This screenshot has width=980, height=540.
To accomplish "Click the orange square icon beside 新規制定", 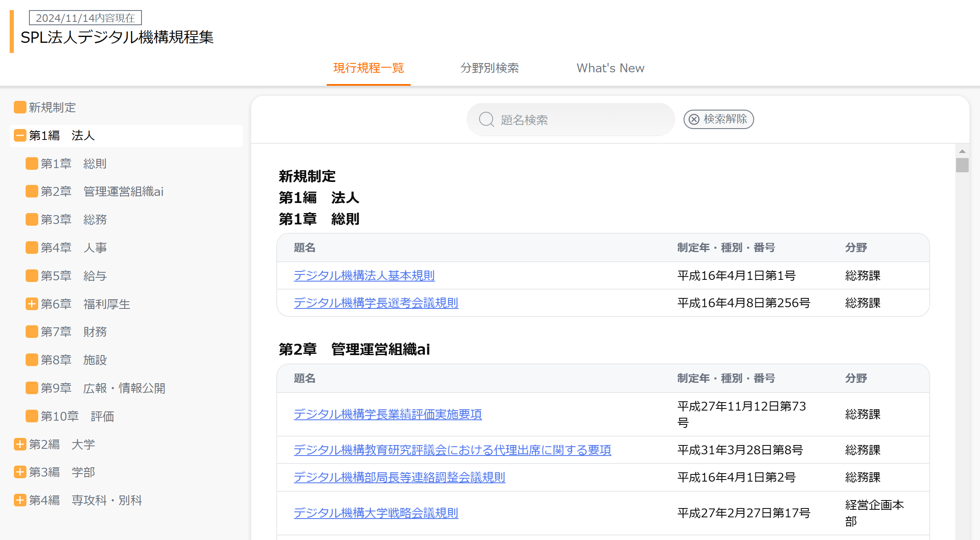I will [x=20, y=107].
